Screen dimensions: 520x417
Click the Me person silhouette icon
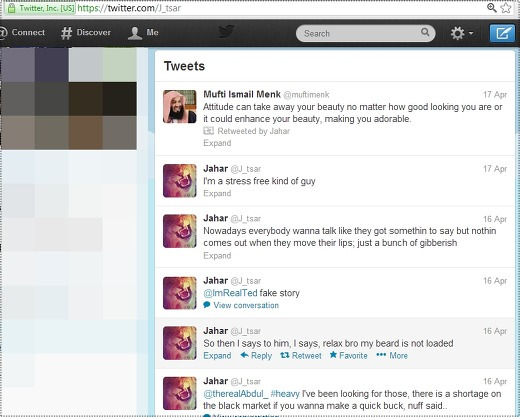135,33
